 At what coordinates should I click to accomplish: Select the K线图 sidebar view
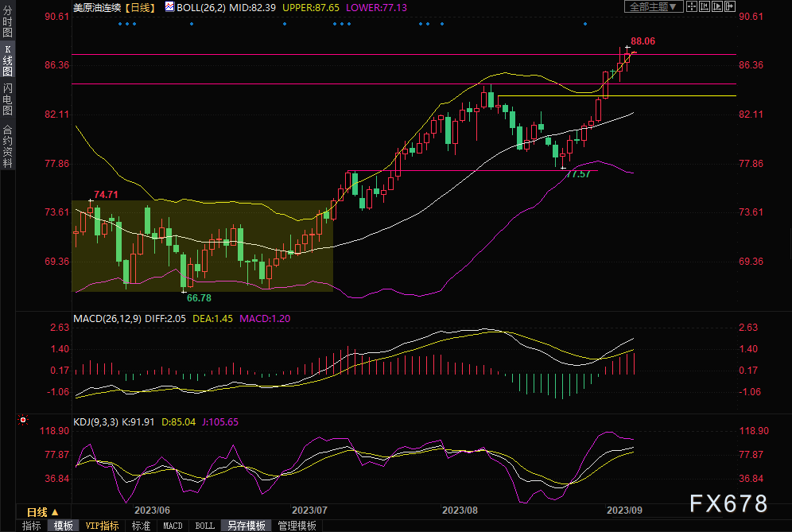tap(8, 60)
